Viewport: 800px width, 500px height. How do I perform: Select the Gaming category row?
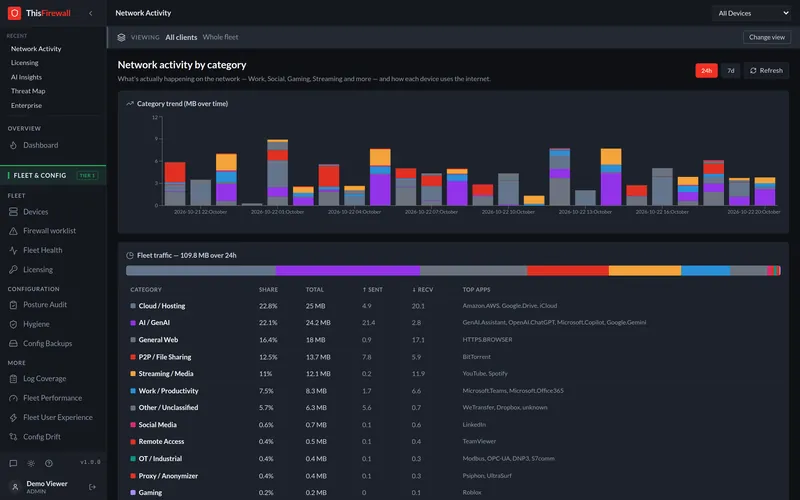click(x=453, y=492)
